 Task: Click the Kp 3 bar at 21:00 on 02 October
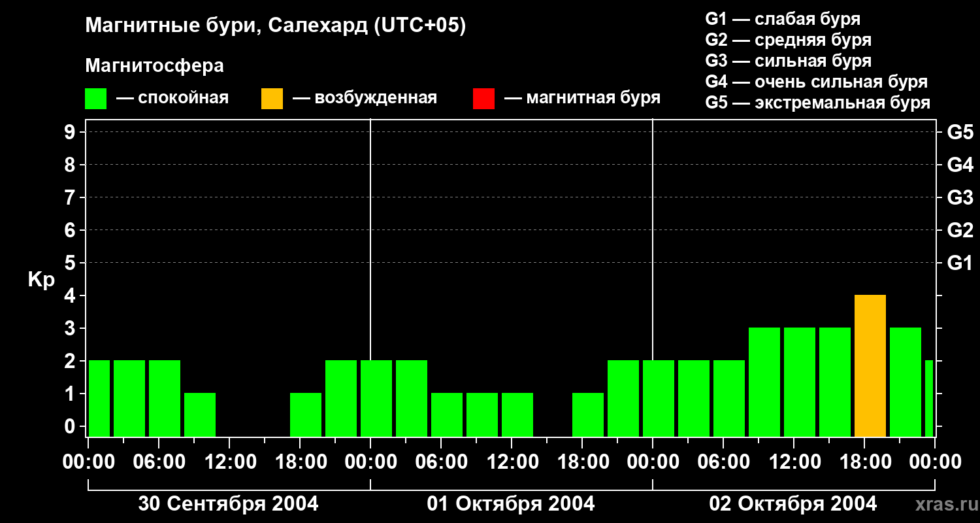(x=906, y=382)
